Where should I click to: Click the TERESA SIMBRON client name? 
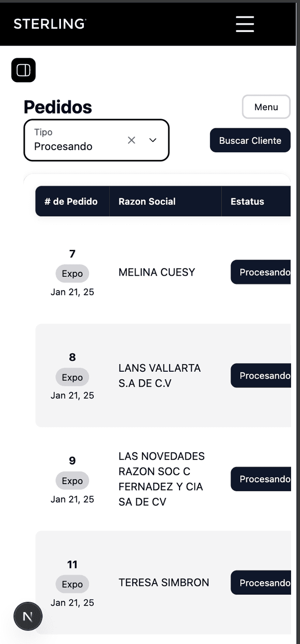164,583
